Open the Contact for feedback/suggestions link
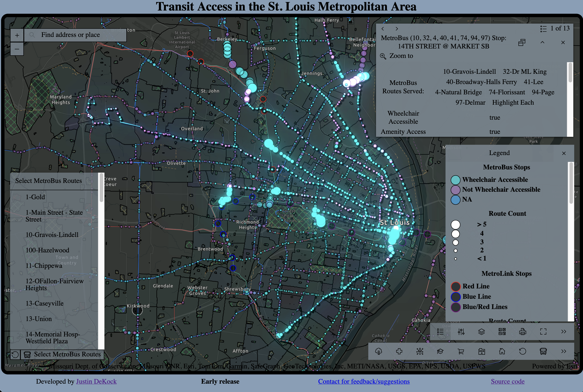Screen dimensions: 583x392 pyautogui.click(x=364, y=381)
